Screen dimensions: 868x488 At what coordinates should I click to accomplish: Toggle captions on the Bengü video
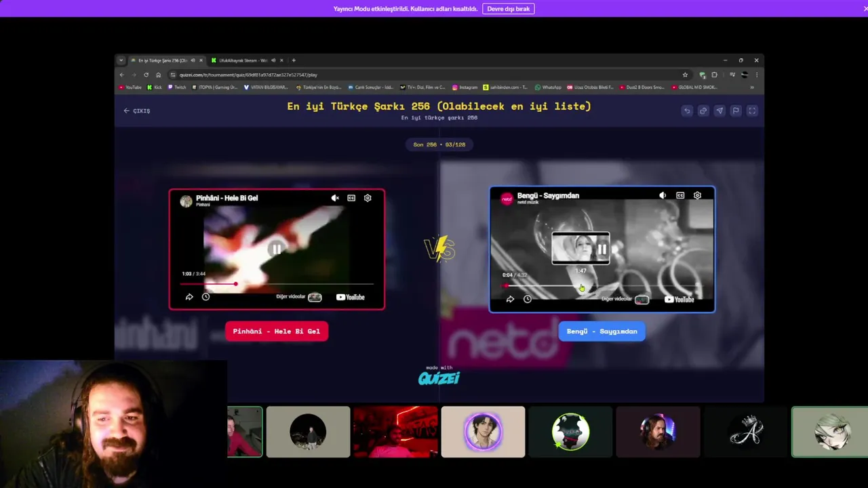tap(680, 195)
